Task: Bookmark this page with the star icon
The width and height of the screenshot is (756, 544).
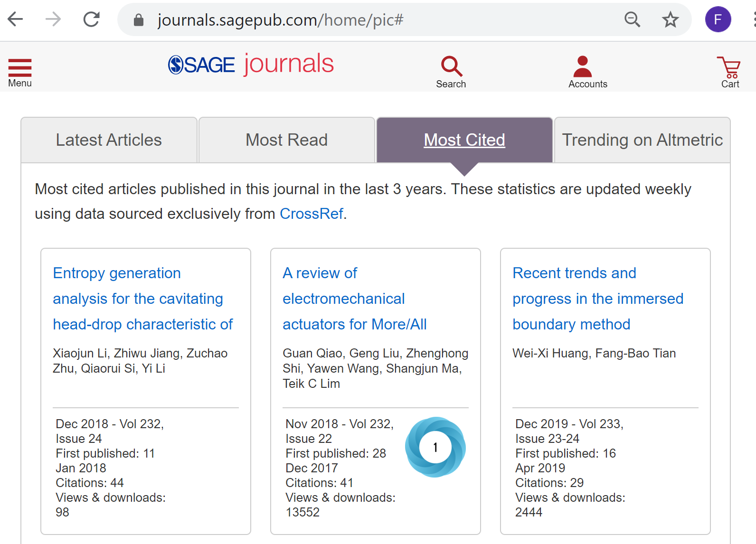Action: pos(670,20)
